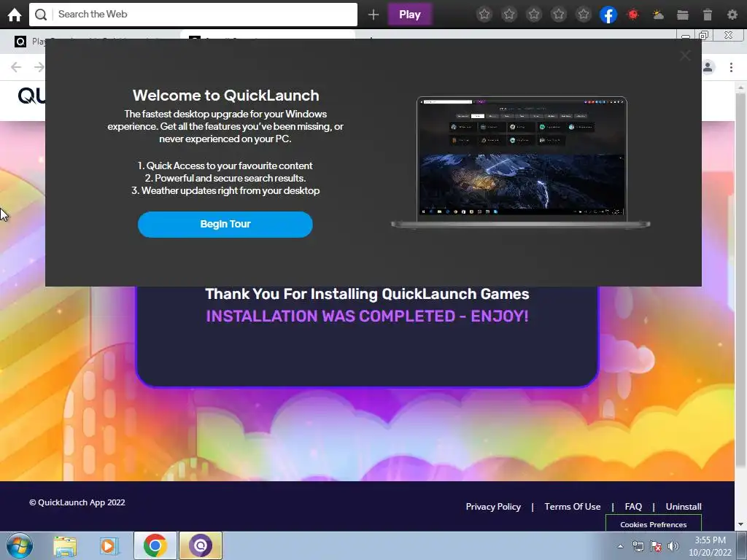Click the scrollbar down arrow
Image resolution: width=747 pixels, height=560 pixels.
pyautogui.click(x=741, y=524)
